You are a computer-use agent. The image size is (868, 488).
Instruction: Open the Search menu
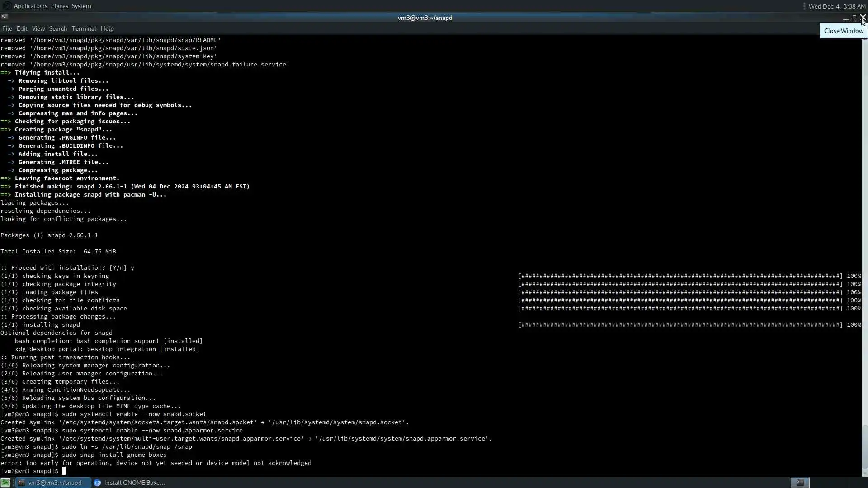point(58,28)
